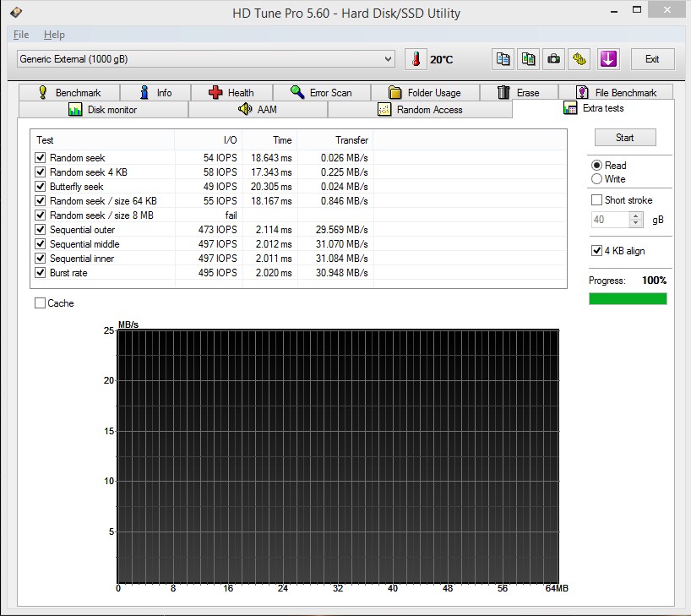
Task: Decrease short stroke size with down arrow
Action: 635,223
